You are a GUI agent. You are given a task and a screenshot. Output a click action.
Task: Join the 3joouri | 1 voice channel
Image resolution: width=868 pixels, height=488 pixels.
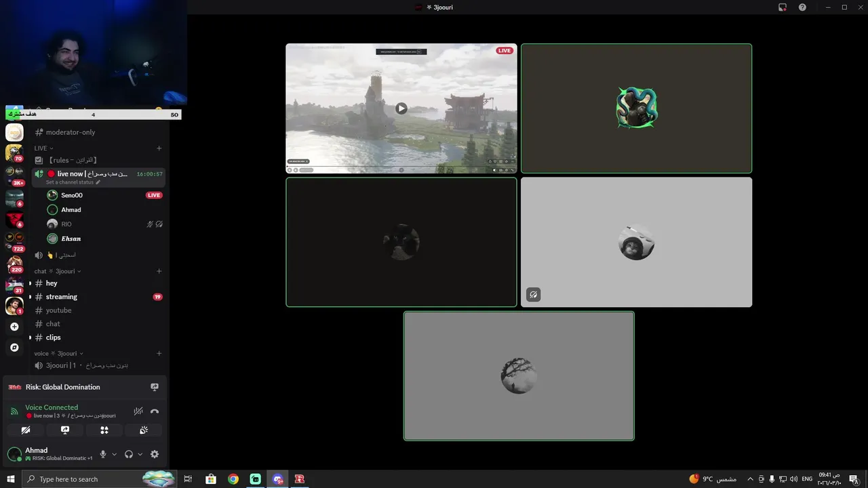(99, 365)
